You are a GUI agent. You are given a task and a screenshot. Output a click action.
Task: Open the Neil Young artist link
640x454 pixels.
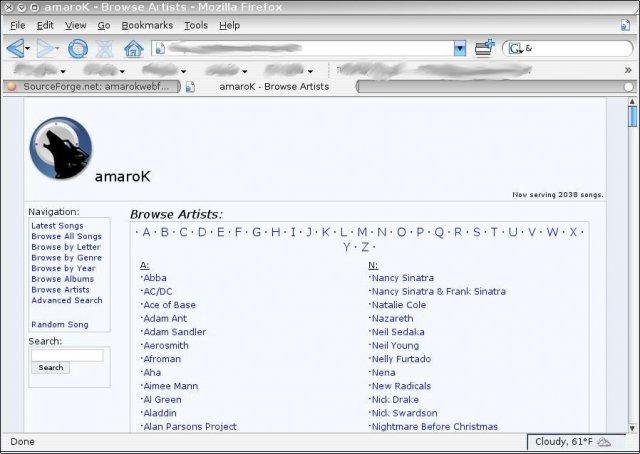(395, 345)
